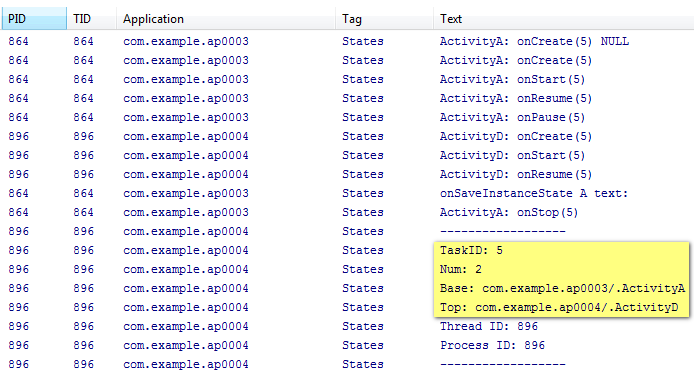Screen dimensions: 694x377
Task: Click the Tag column header
Action: [384, 19]
